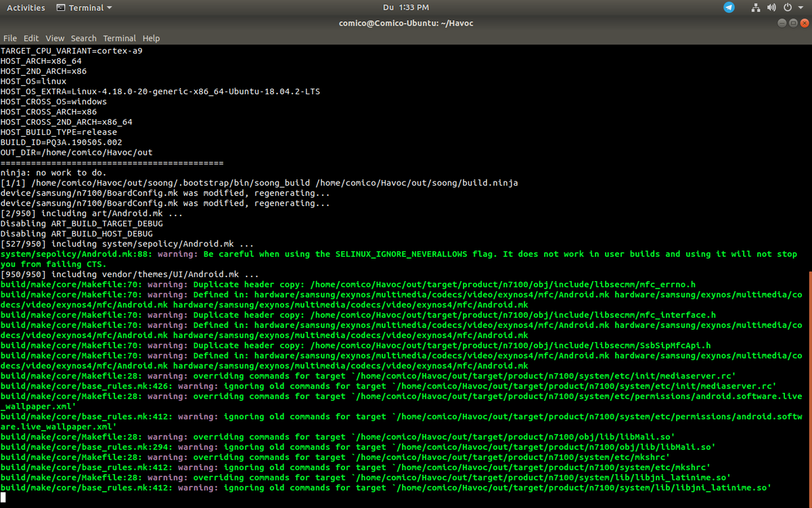Viewport: 812px width, 508px height.
Task: Maximize the terminal window
Action: 793,23
